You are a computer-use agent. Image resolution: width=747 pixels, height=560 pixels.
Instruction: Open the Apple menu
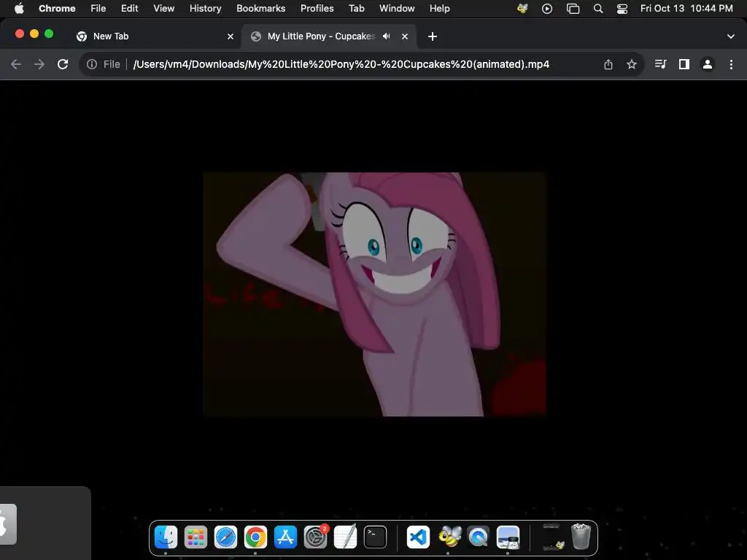pos(19,8)
